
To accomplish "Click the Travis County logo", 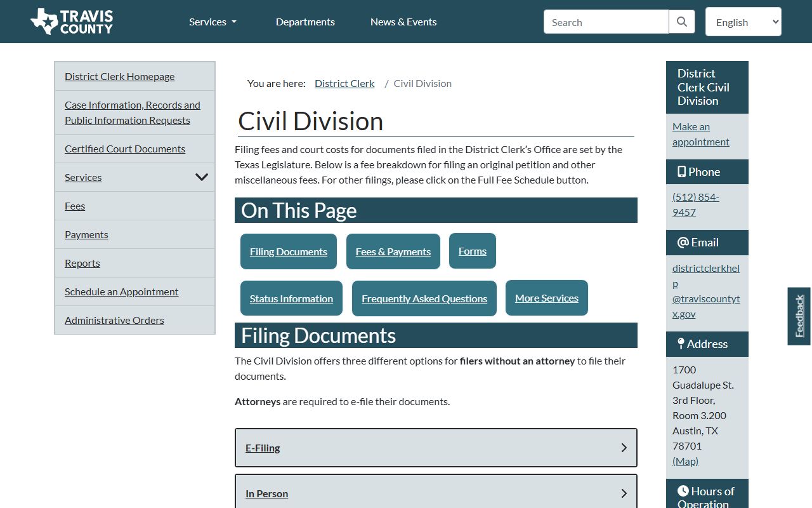I will pos(72,22).
